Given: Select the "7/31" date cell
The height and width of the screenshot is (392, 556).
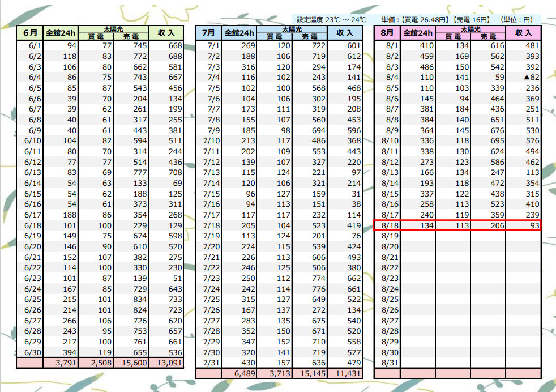Looking at the screenshot, I should pos(208,363).
